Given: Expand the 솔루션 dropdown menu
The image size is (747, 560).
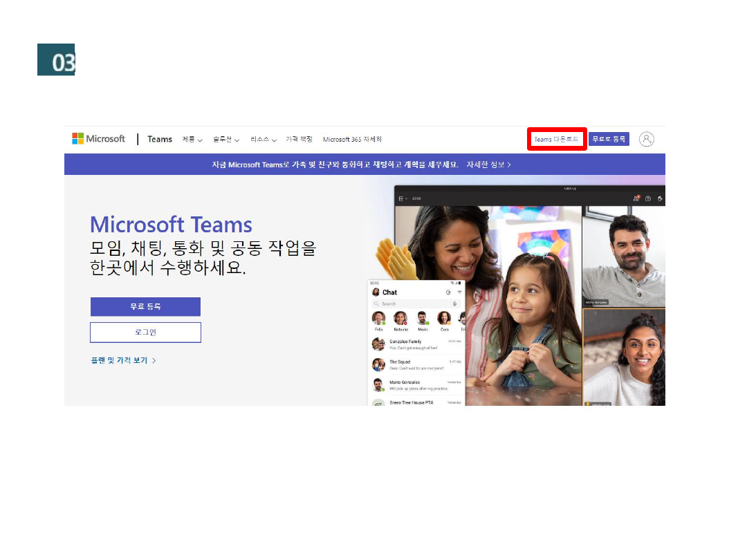Looking at the screenshot, I should (x=225, y=140).
